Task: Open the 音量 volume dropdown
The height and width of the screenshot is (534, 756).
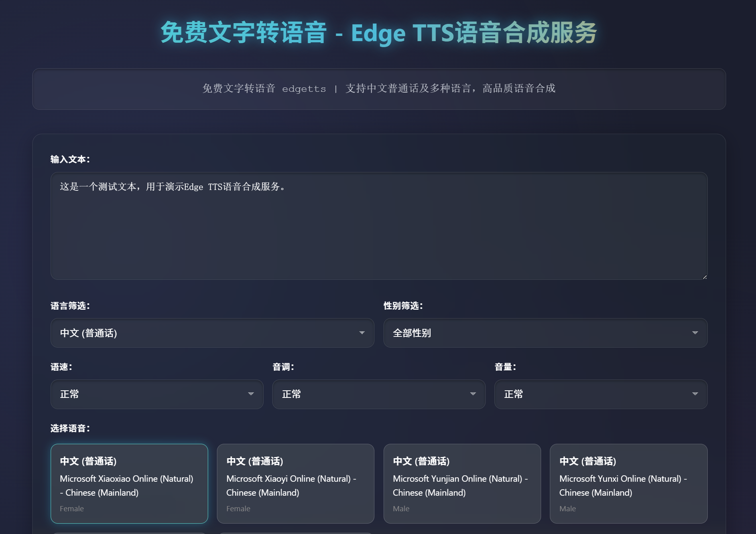Action: coord(600,394)
